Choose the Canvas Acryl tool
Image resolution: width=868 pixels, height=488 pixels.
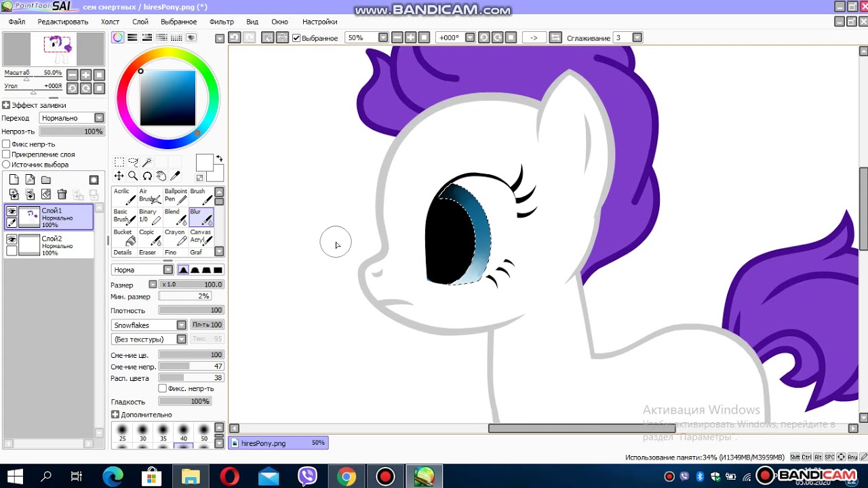pos(201,237)
